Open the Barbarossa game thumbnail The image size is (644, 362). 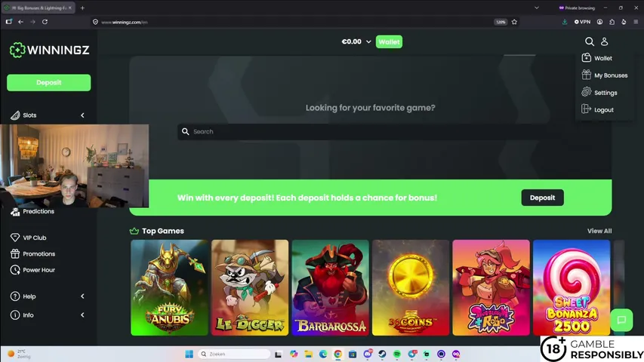(x=330, y=287)
